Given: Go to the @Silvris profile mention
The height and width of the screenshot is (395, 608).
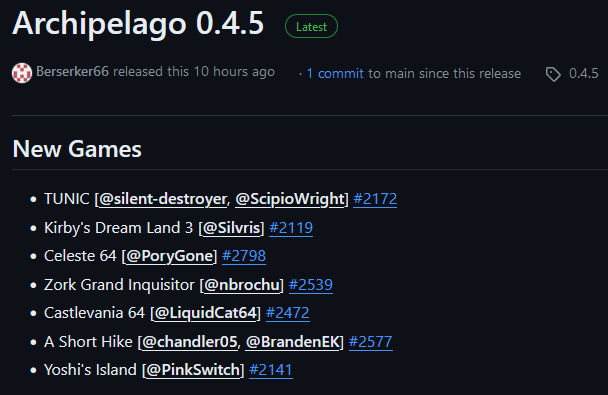Looking at the screenshot, I should pyautogui.click(x=231, y=228).
